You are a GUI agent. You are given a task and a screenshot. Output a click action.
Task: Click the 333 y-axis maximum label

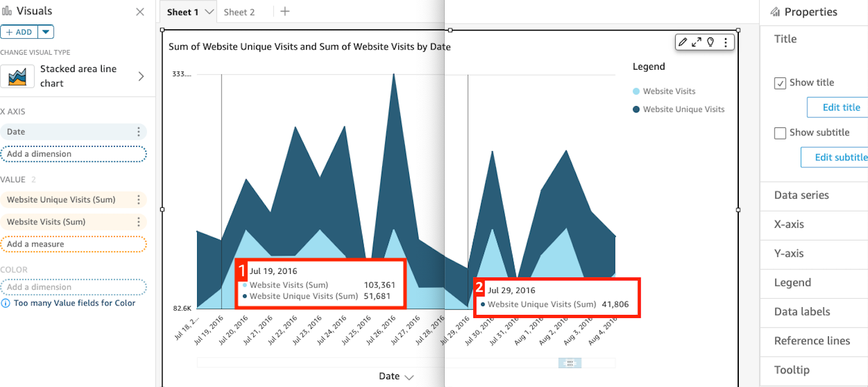click(x=182, y=74)
